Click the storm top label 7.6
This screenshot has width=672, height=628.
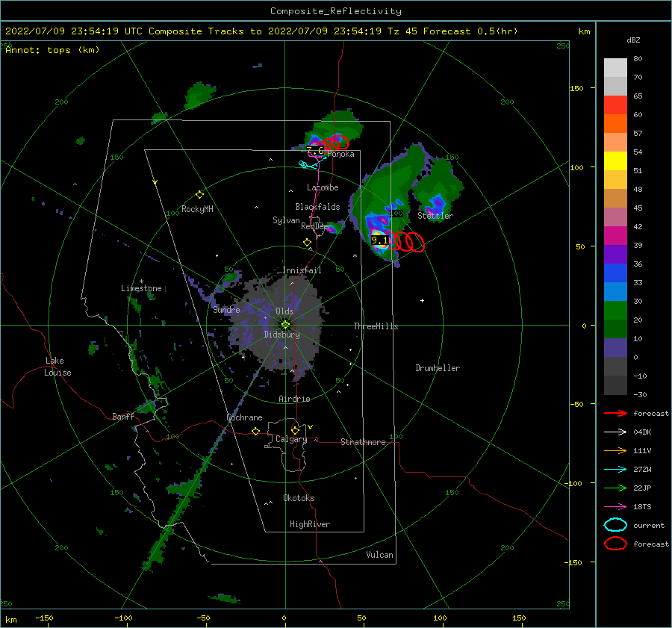tap(315, 150)
